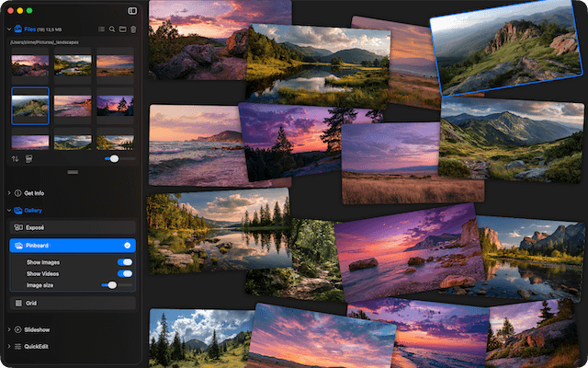Viewport: 588px width, 368px height.
Task: Click the search magnifier icon
Action: (x=111, y=29)
